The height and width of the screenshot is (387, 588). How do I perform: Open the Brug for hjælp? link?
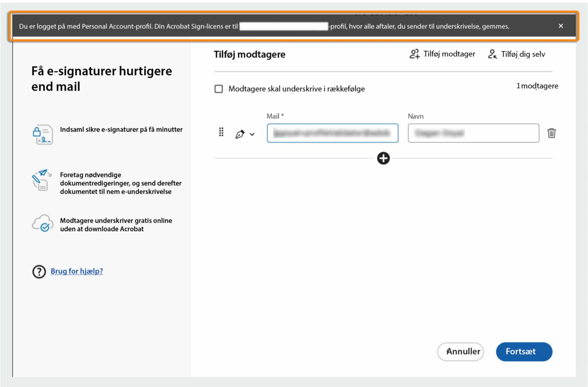click(x=77, y=271)
